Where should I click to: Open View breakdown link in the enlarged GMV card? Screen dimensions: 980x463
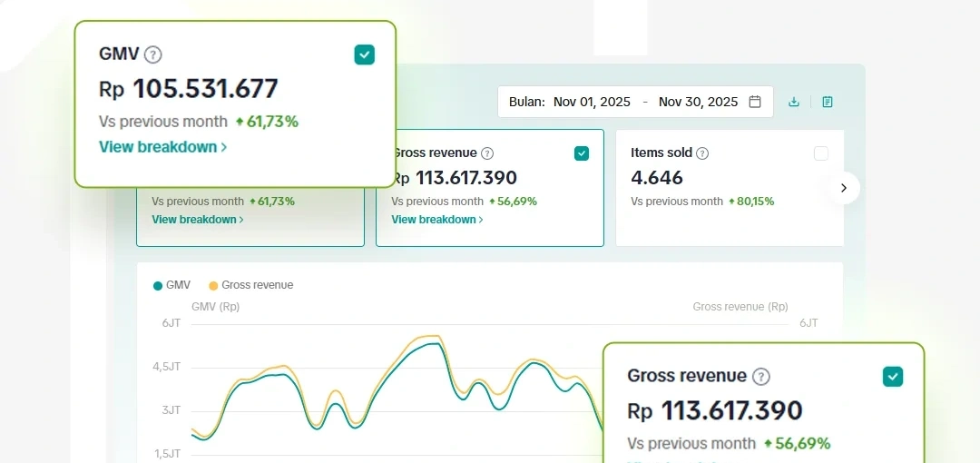click(162, 147)
